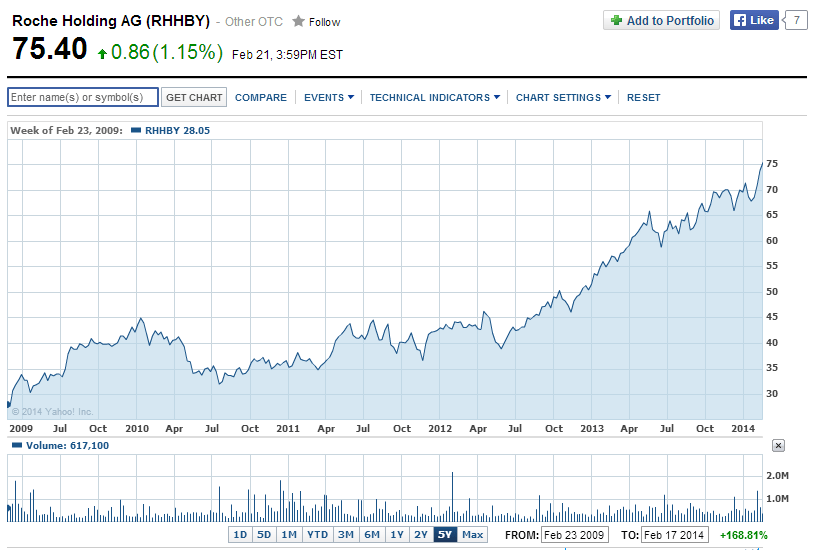The height and width of the screenshot is (550, 822).
Task: Click the Add to Portfolio button label
Action: point(670,20)
